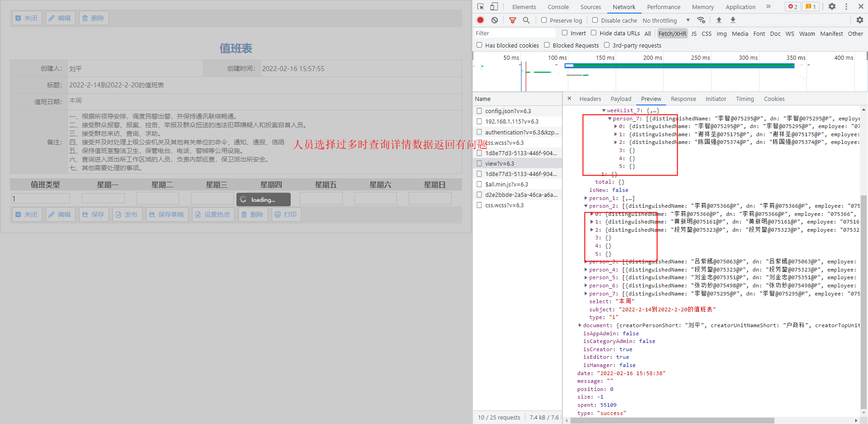Open network panel settings gear

tap(859, 20)
